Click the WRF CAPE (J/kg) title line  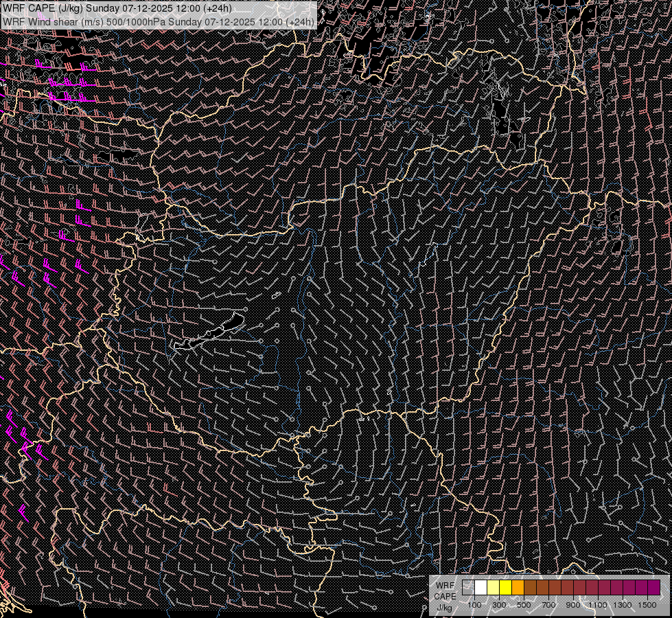point(117,8)
